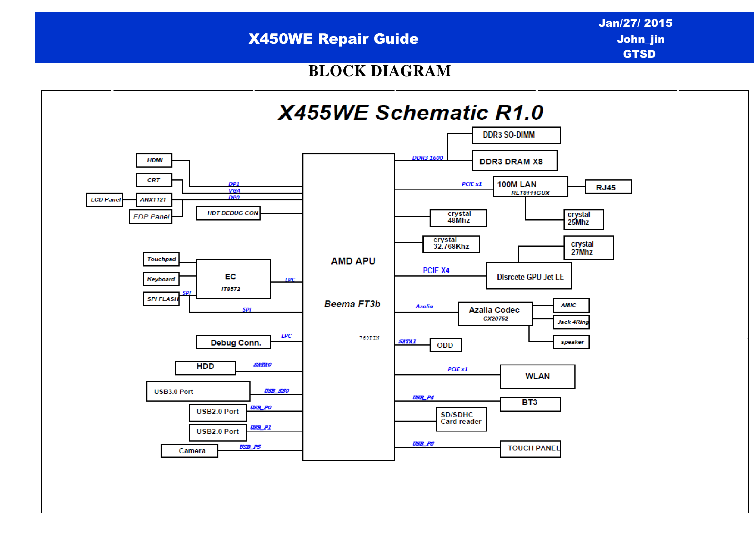
Task: Select the SATA0 bus label
Action: pyautogui.click(x=262, y=365)
